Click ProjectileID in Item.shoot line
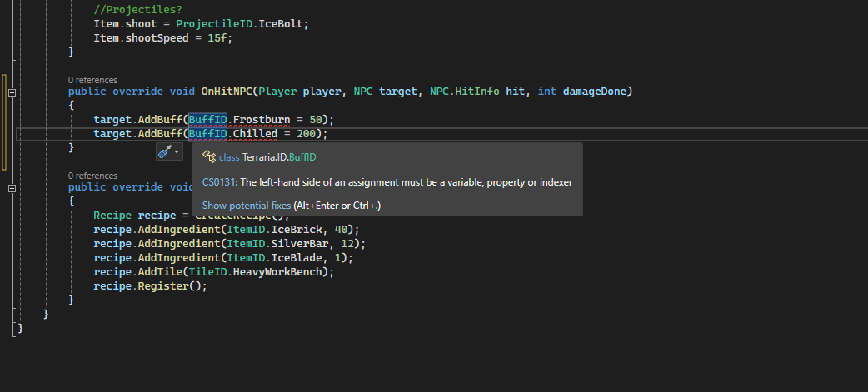Image resolution: width=868 pixels, height=392 pixels. tap(214, 24)
